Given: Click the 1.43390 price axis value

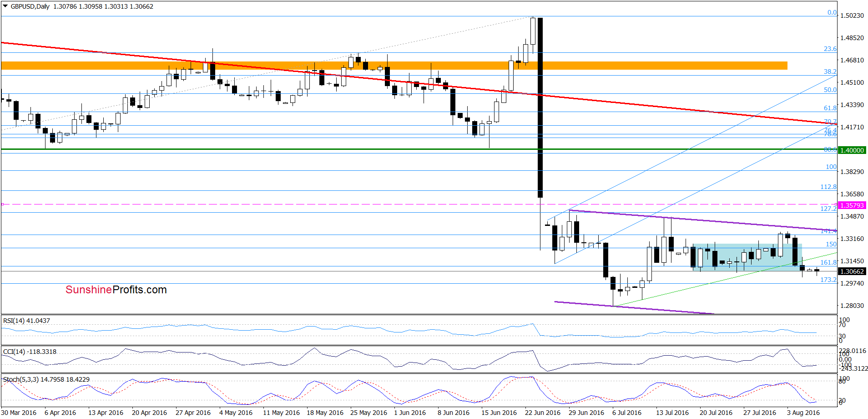Looking at the screenshot, I should (x=852, y=105).
